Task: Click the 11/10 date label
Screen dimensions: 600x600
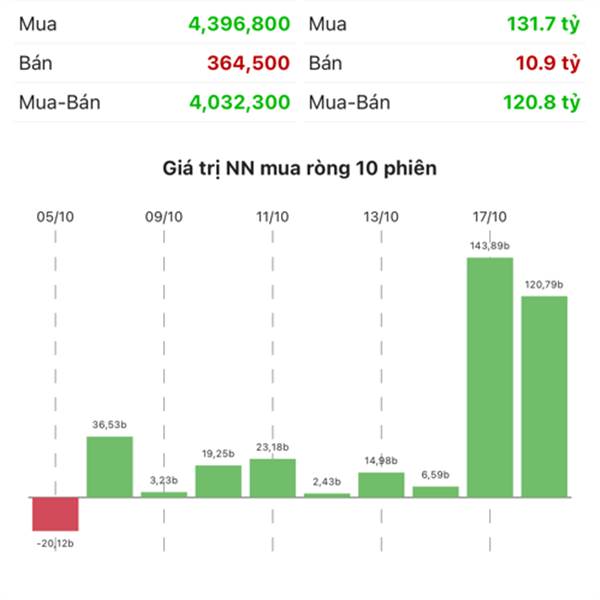Action: tap(272, 217)
